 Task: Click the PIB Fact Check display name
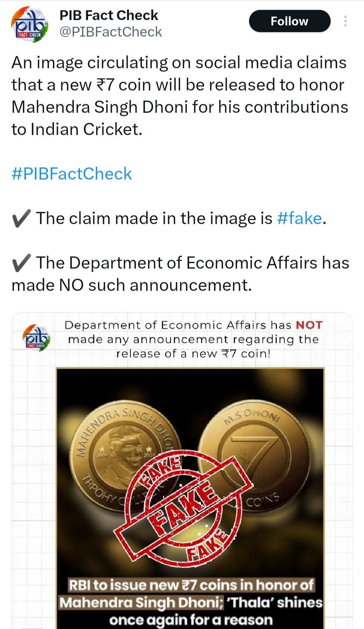(x=109, y=15)
